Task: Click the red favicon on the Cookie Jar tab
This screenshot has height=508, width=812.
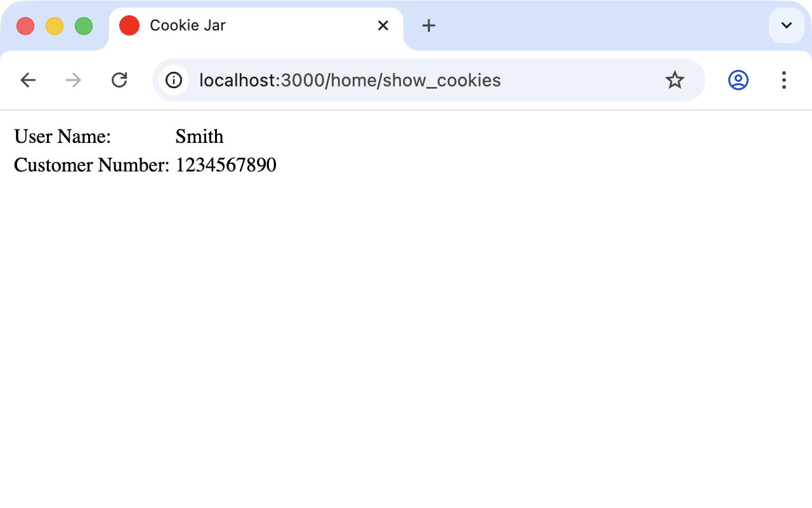Action: 129,25
